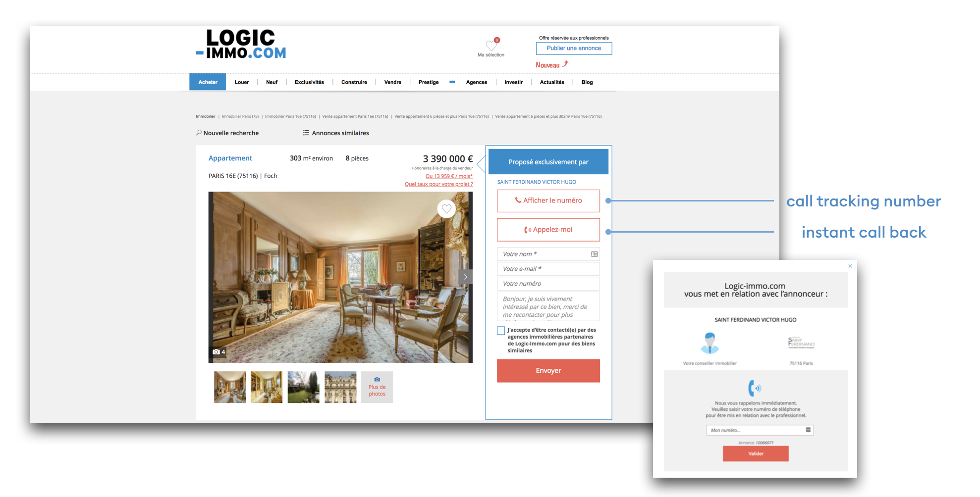Click the next photo chevron arrow
The image size is (980, 497).
[x=465, y=276]
